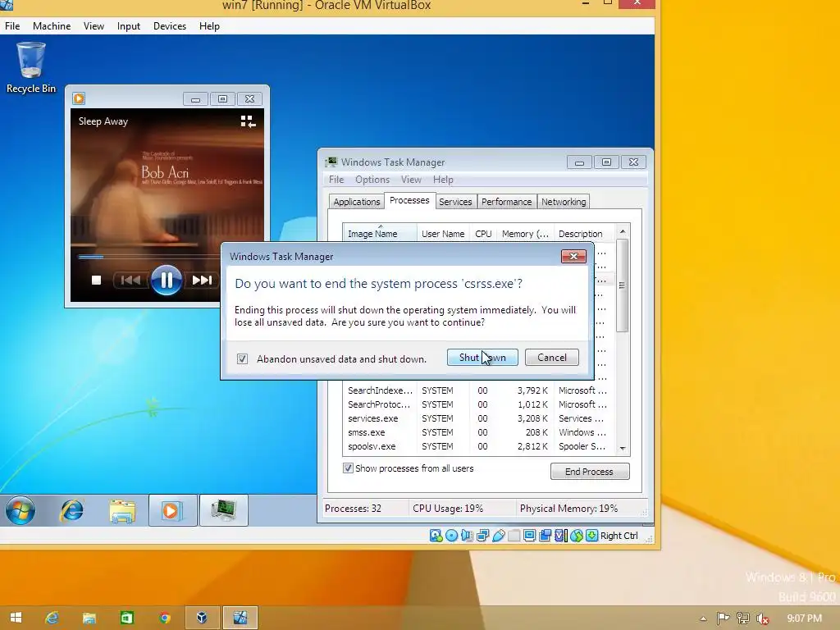Show hidden icons in host system tray
Screen dimensions: 840x630
point(703,619)
